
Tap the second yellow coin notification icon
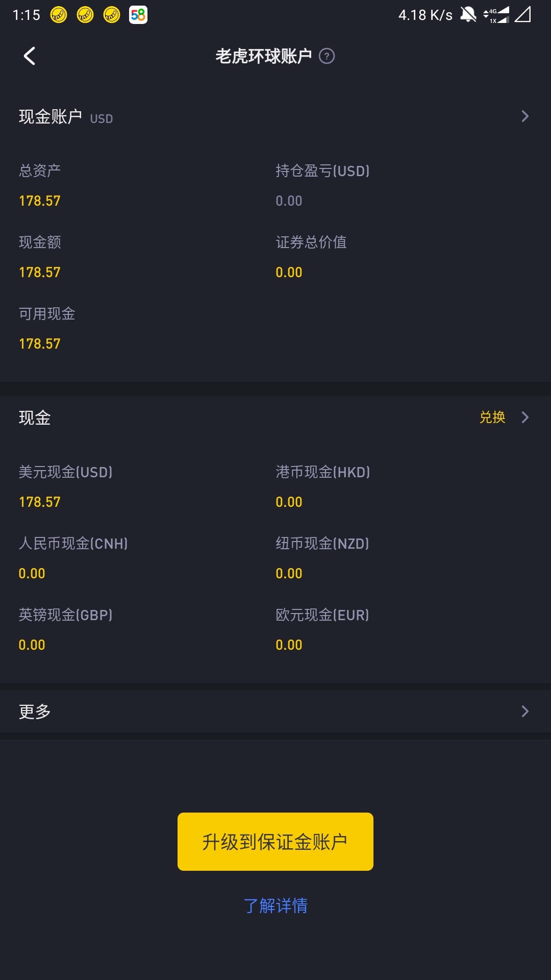point(85,15)
